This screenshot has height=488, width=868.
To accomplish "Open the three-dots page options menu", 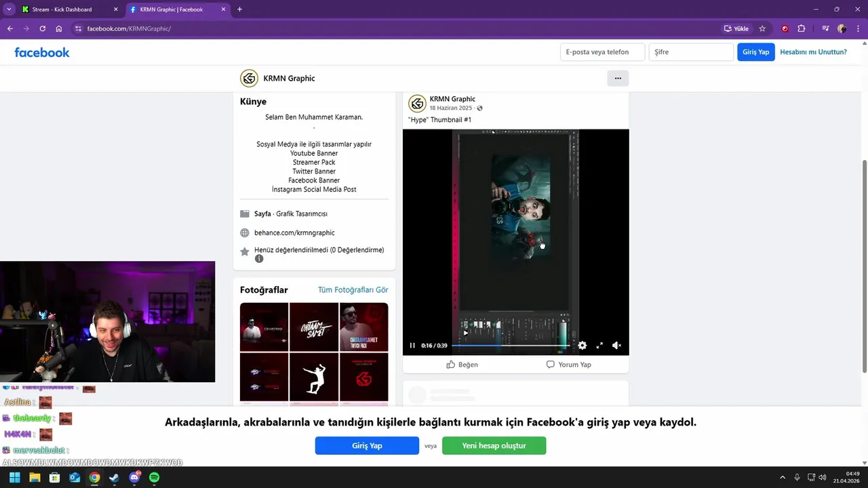I will [x=618, y=78].
